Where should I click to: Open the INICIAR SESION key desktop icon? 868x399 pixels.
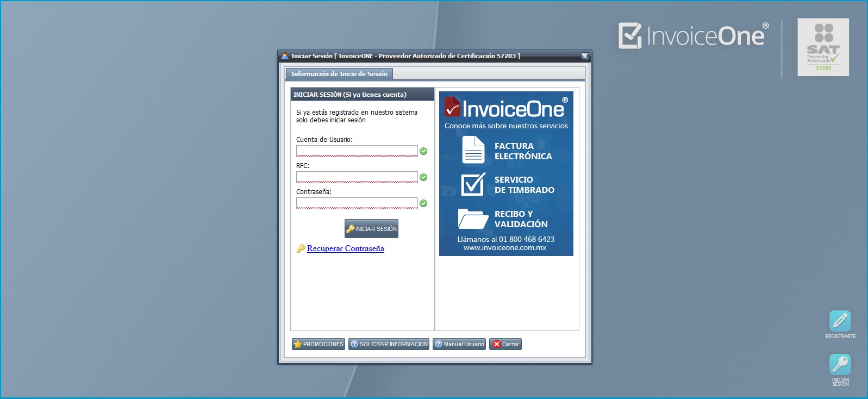pos(840,364)
